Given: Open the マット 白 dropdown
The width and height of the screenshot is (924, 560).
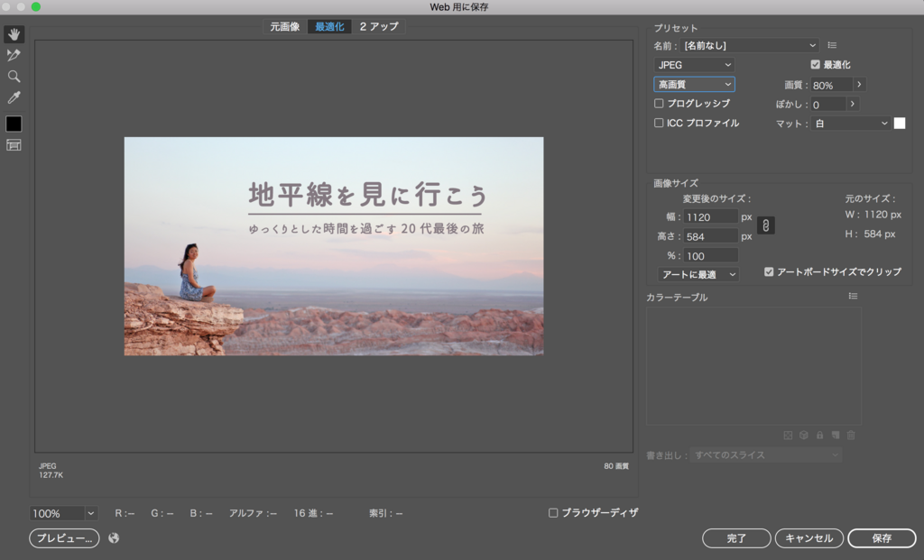Looking at the screenshot, I should tap(850, 123).
